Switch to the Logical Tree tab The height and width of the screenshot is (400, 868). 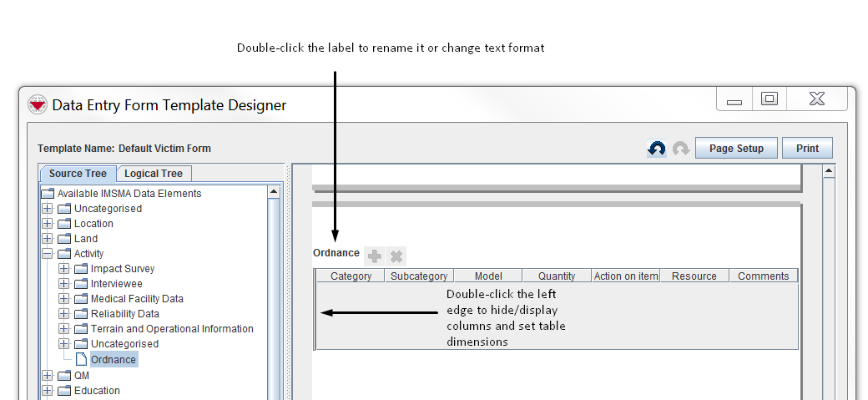[x=154, y=174]
